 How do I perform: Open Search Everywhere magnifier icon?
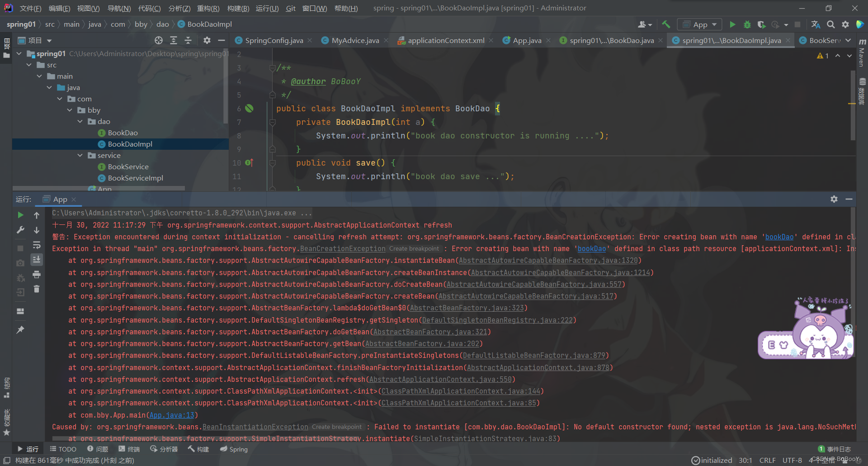831,24
